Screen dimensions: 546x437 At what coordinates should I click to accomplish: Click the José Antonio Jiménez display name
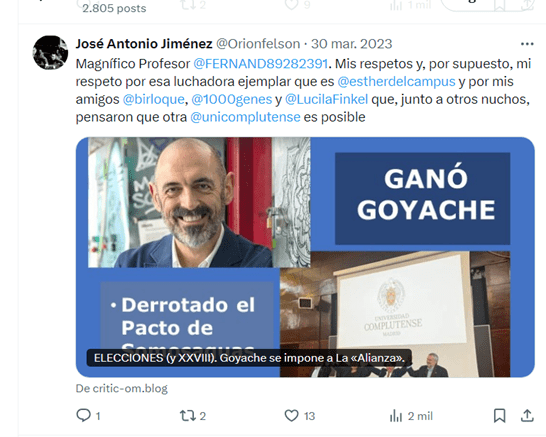(x=144, y=44)
